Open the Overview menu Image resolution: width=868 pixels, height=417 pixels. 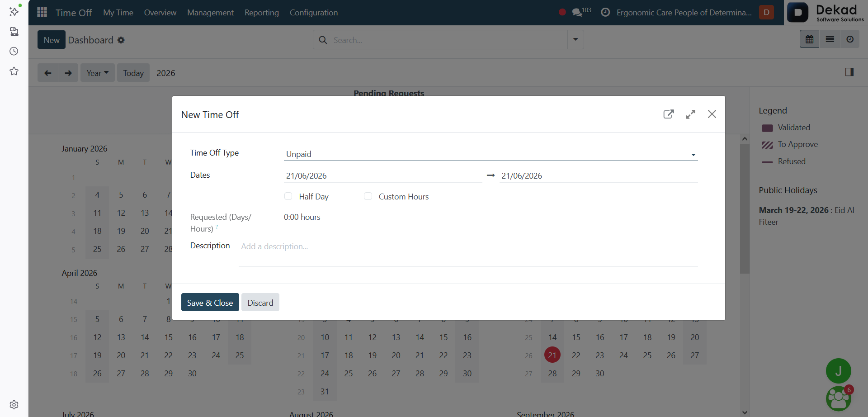[160, 13]
